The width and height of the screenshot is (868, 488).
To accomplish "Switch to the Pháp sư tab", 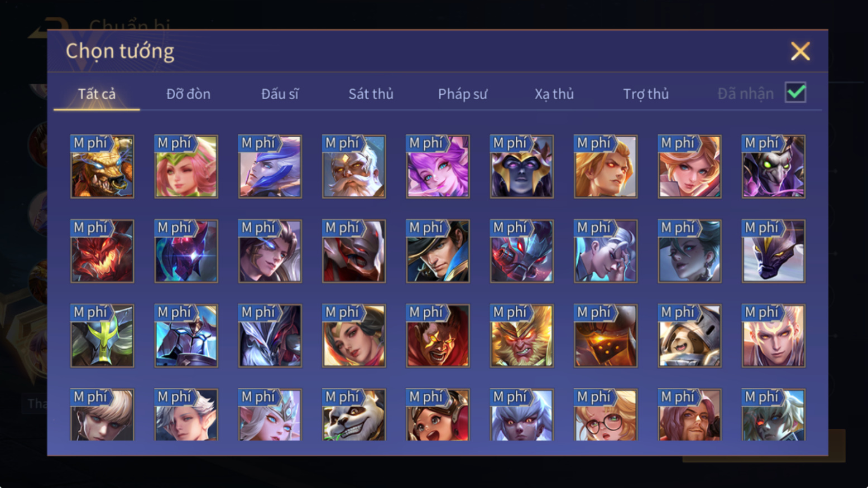I will coord(463,94).
